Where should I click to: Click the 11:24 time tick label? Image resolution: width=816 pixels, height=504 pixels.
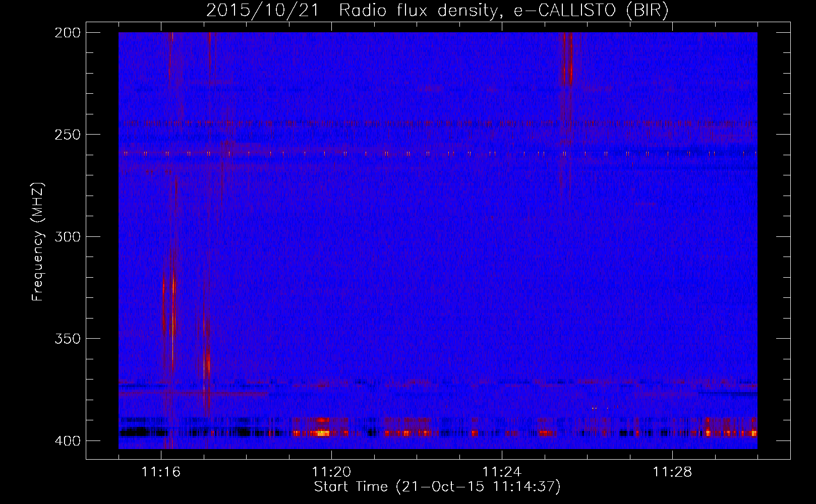[502, 472]
